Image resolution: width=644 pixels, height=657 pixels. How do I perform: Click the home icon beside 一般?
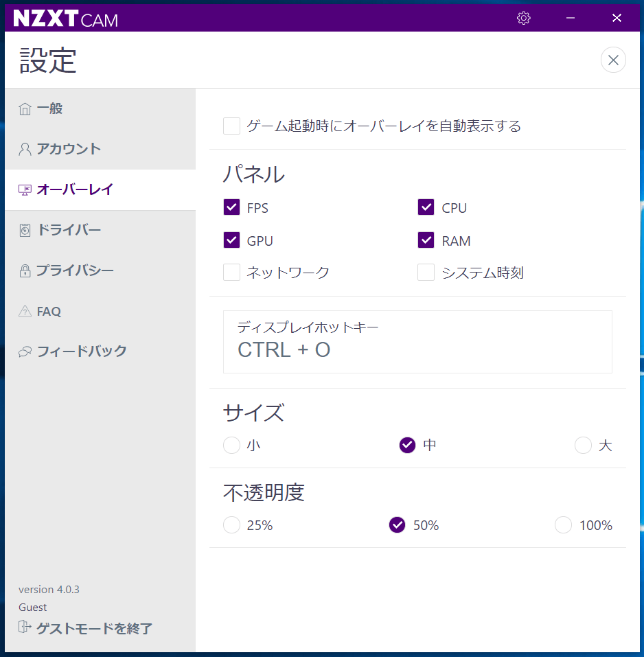point(25,109)
